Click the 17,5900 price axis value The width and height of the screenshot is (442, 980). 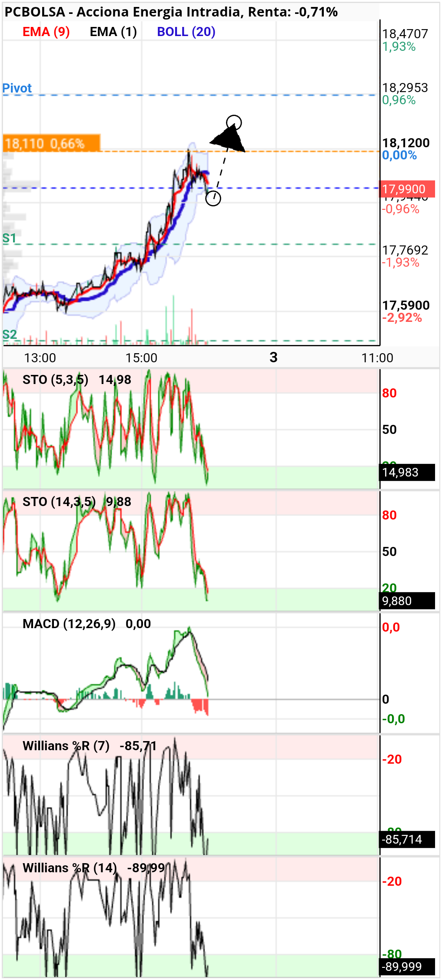[405, 305]
